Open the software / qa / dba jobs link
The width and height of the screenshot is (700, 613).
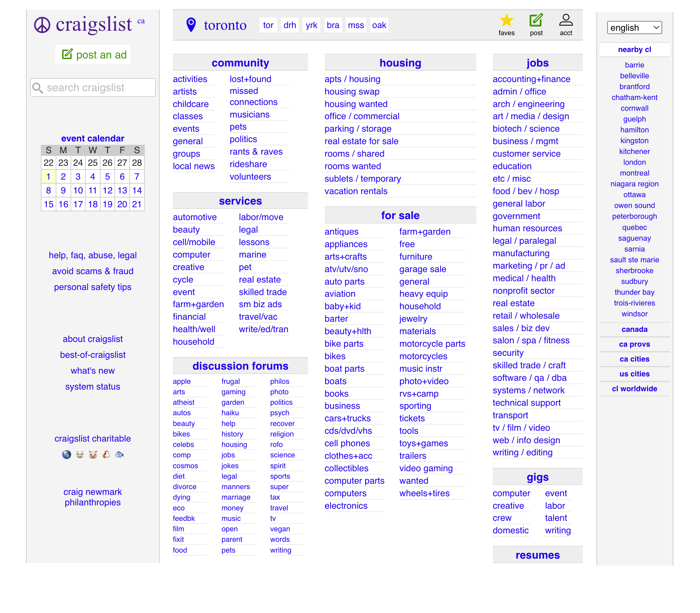pos(529,378)
